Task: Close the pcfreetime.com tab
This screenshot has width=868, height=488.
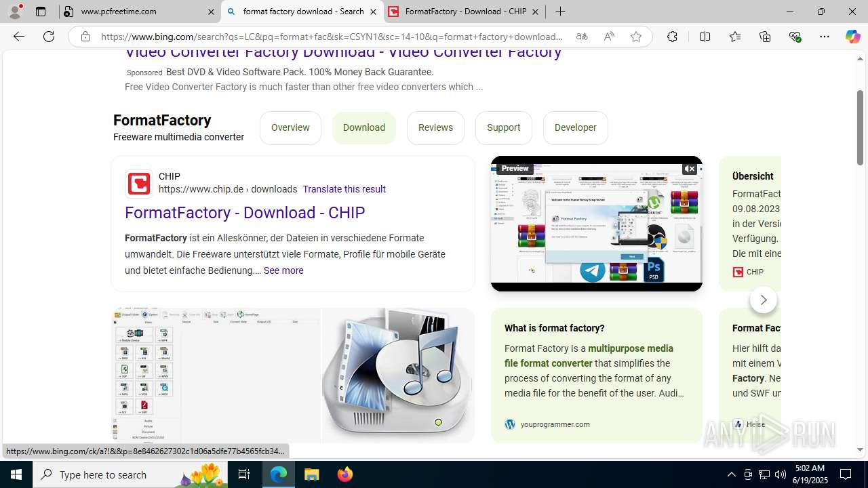Action: pyautogui.click(x=210, y=12)
